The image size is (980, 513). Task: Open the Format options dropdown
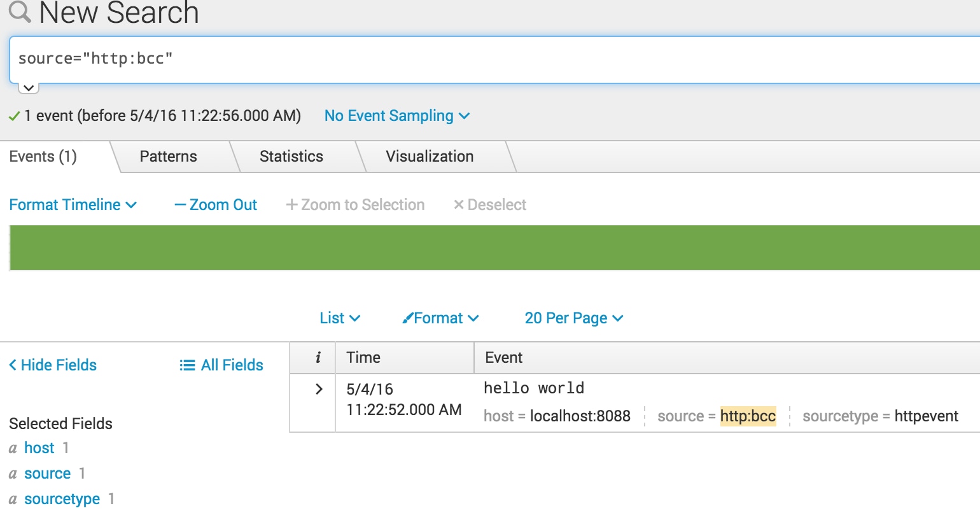440,318
